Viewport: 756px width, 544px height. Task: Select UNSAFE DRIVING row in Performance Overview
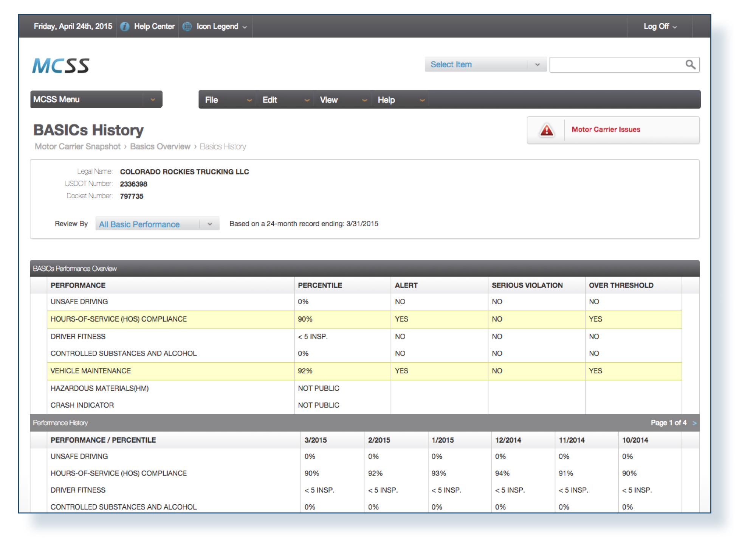coord(364,302)
